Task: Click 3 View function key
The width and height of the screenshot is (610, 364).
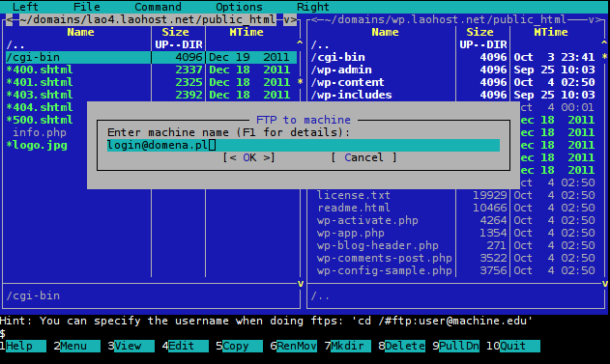Action: point(131,346)
